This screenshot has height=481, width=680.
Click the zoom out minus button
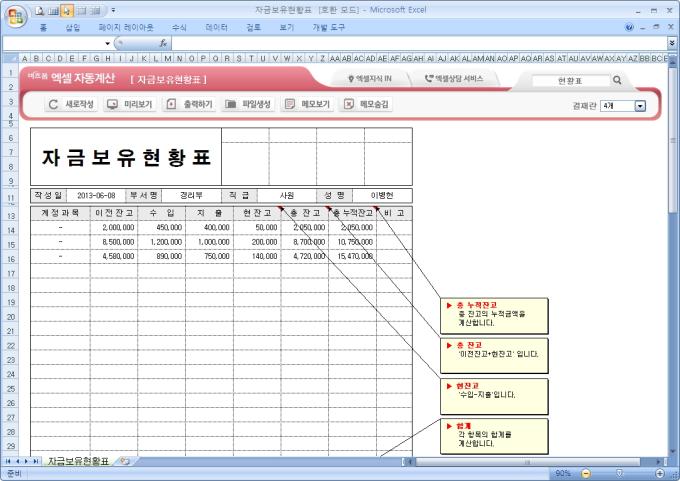point(586,473)
